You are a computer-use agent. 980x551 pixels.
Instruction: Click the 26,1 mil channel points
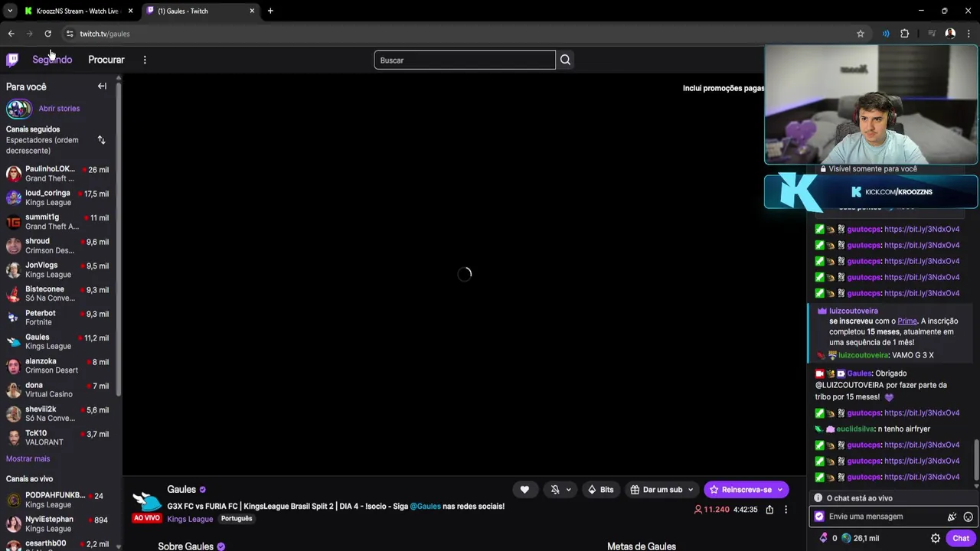pos(860,538)
